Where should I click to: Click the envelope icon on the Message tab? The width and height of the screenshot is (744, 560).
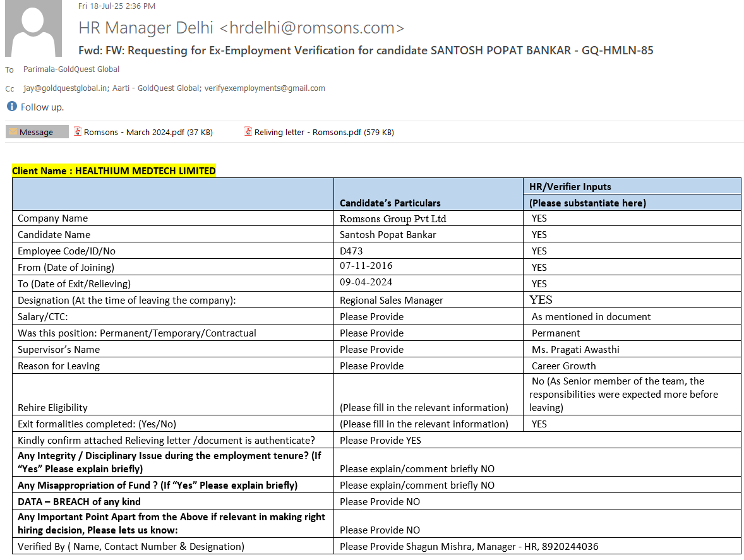tap(13, 132)
